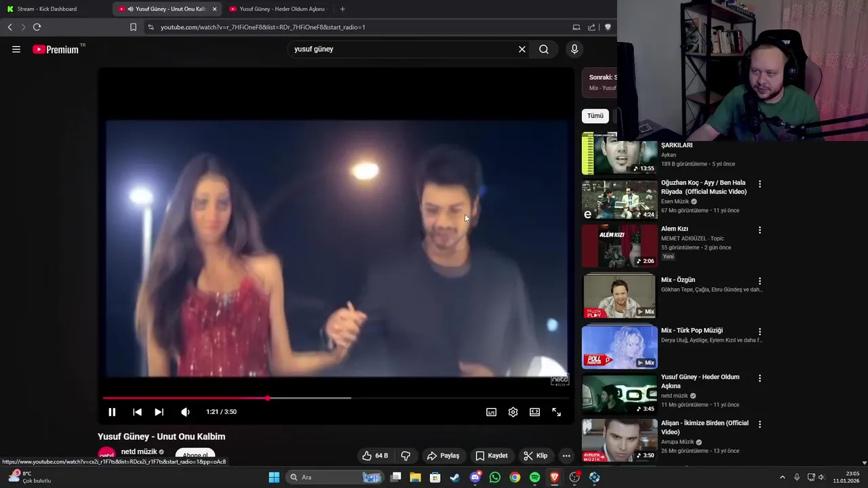Open Brave Shields lion icon
Image resolution: width=868 pixels, height=488 pixels.
[608, 27]
